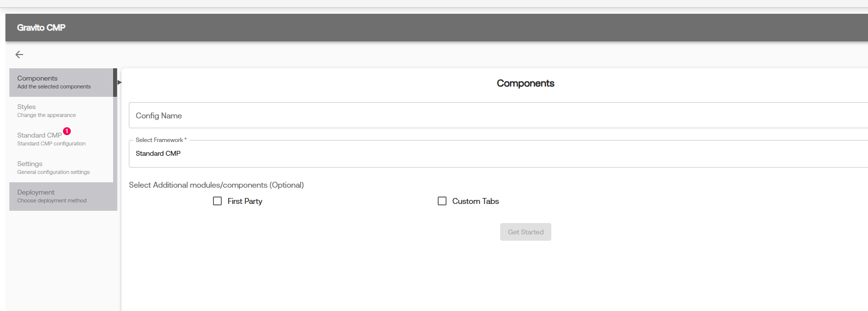Open the Standard CMP configuration step
Screen dimensions: 868x311
pyautogui.click(x=61, y=140)
